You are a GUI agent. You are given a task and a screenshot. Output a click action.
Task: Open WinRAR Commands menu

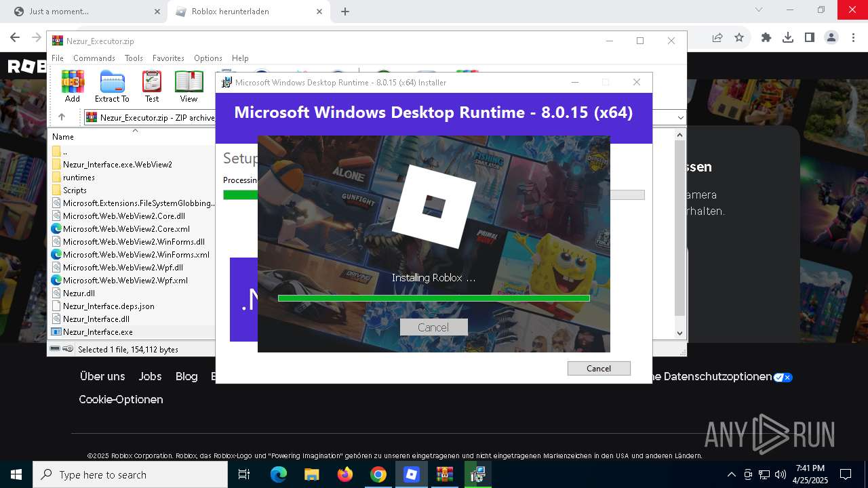94,58
